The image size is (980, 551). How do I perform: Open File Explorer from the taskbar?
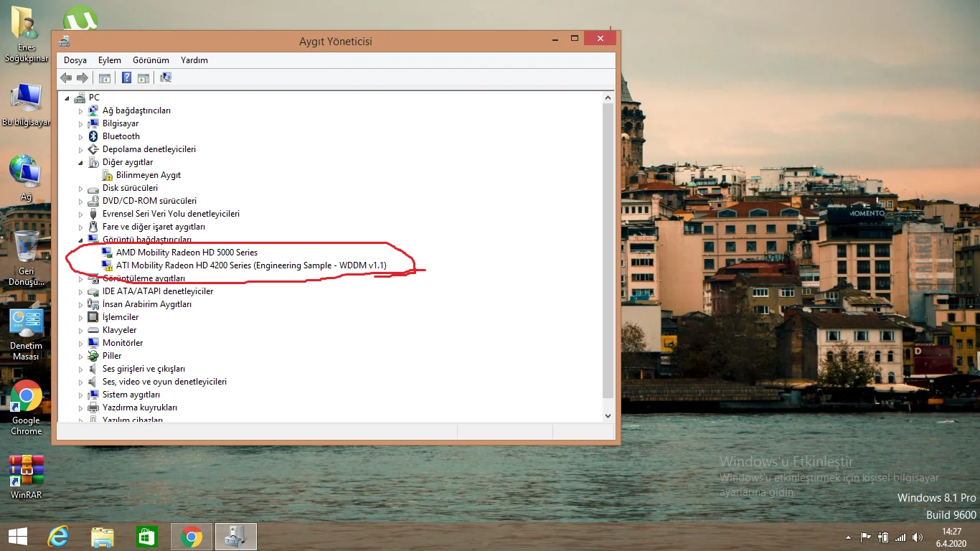click(103, 537)
